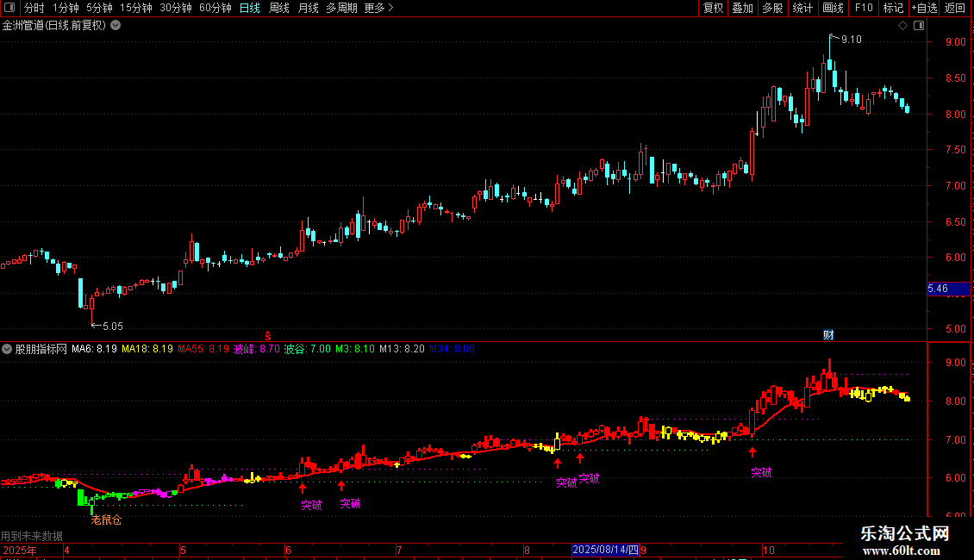This screenshot has height=560, width=974.
Task: Click the 用到未来数据 notice text
Action: coord(32,536)
